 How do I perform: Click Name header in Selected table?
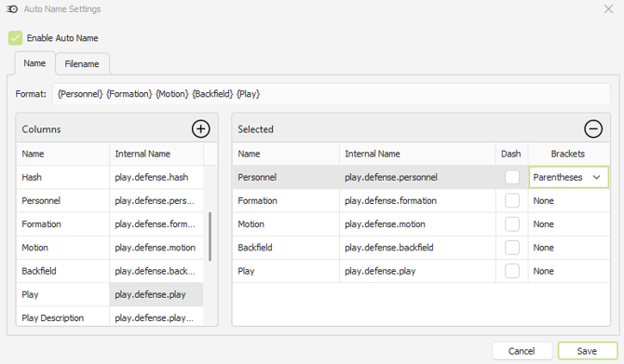[286, 154]
